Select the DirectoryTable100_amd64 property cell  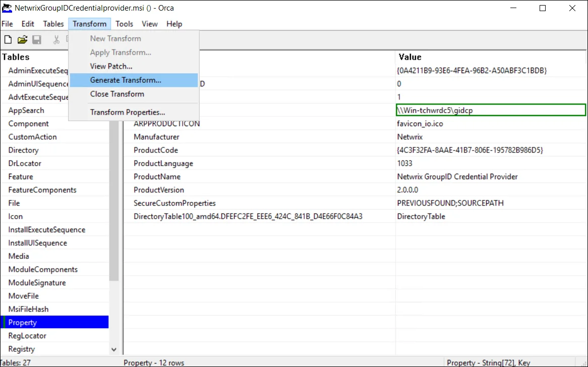click(248, 217)
